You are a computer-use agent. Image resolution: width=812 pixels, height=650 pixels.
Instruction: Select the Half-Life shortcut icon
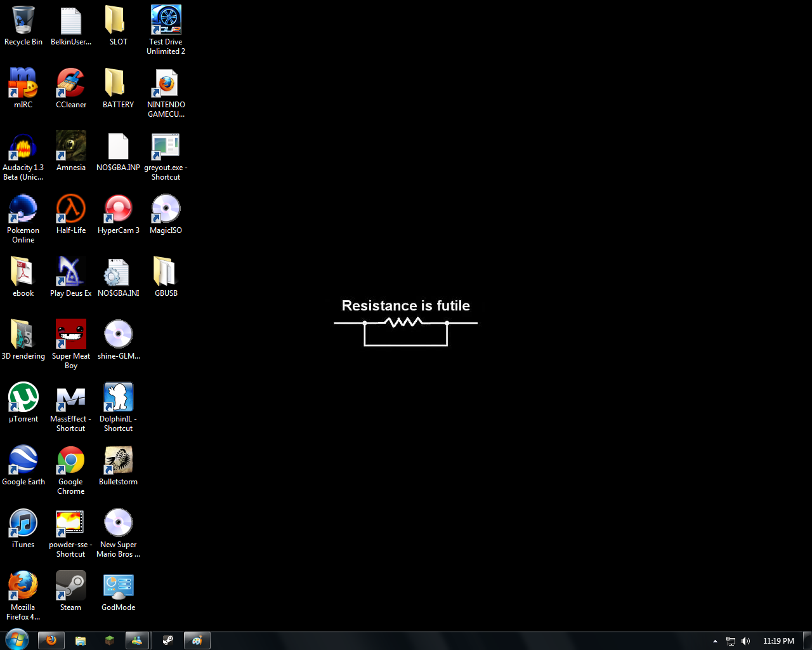[70, 209]
